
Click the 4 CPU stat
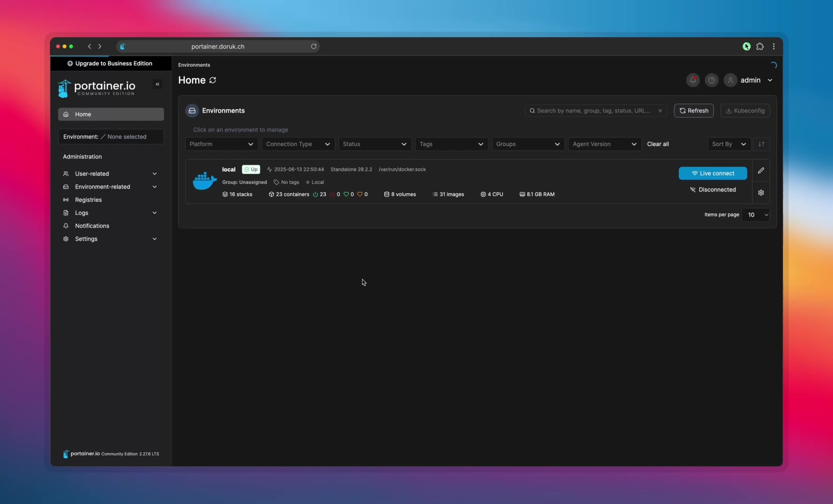[492, 195]
